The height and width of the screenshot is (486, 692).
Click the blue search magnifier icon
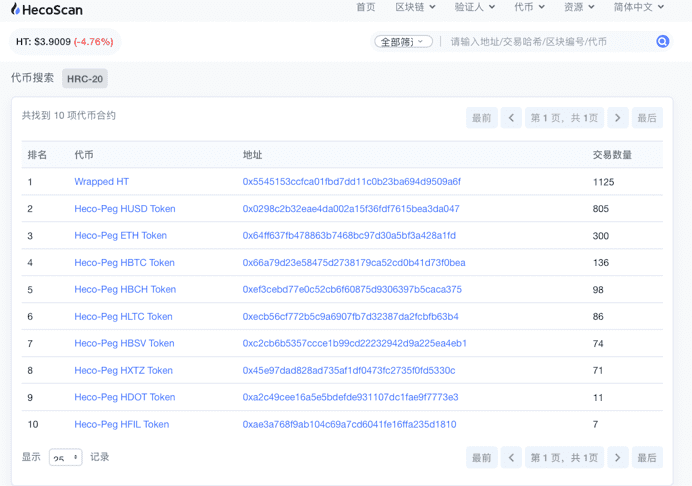tap(662, 41)
